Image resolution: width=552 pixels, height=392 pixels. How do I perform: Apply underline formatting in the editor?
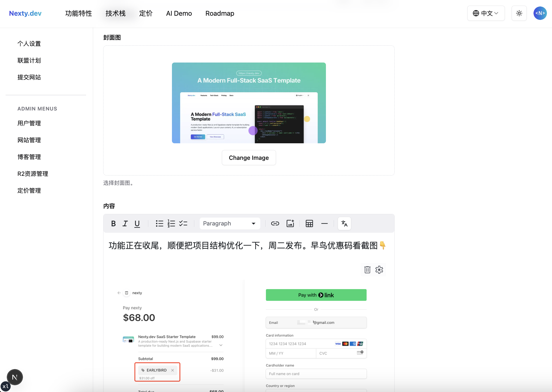point(137,223)
